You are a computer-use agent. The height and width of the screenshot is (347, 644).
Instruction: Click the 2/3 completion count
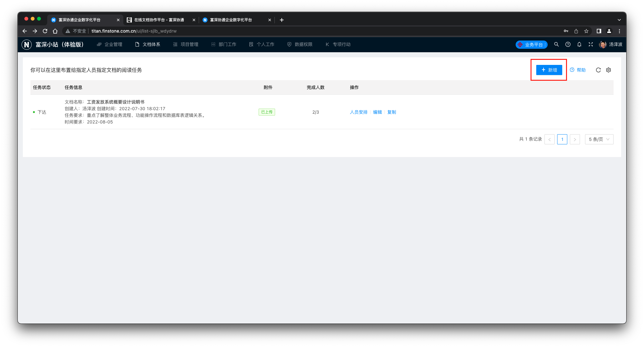[316, 112]
